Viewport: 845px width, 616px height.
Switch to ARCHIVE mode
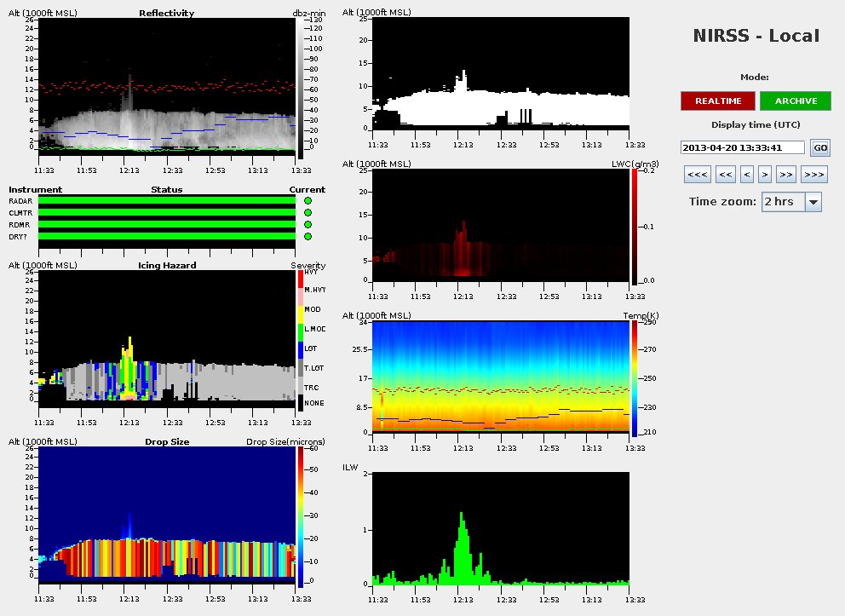click(x=796, y=101)
